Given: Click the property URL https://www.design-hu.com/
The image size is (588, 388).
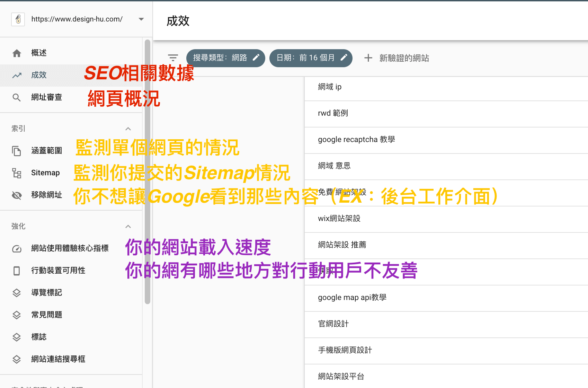Looking at the screenshot, I should 77,19.
